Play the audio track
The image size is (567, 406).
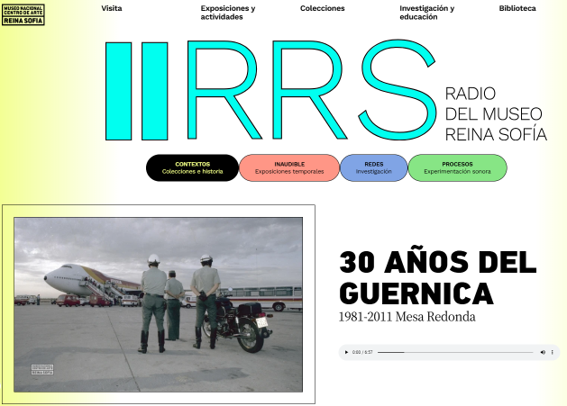346,352
